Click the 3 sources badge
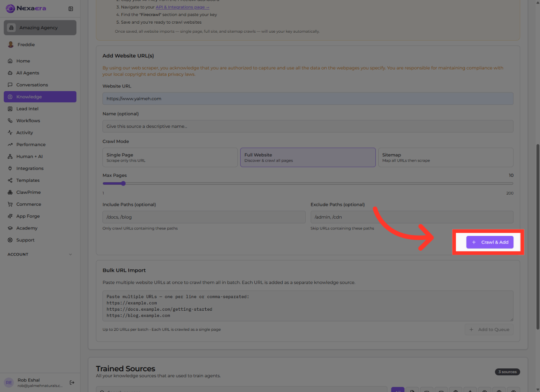The width and height of the screenshot is (540, 392). tap(507, 372)
